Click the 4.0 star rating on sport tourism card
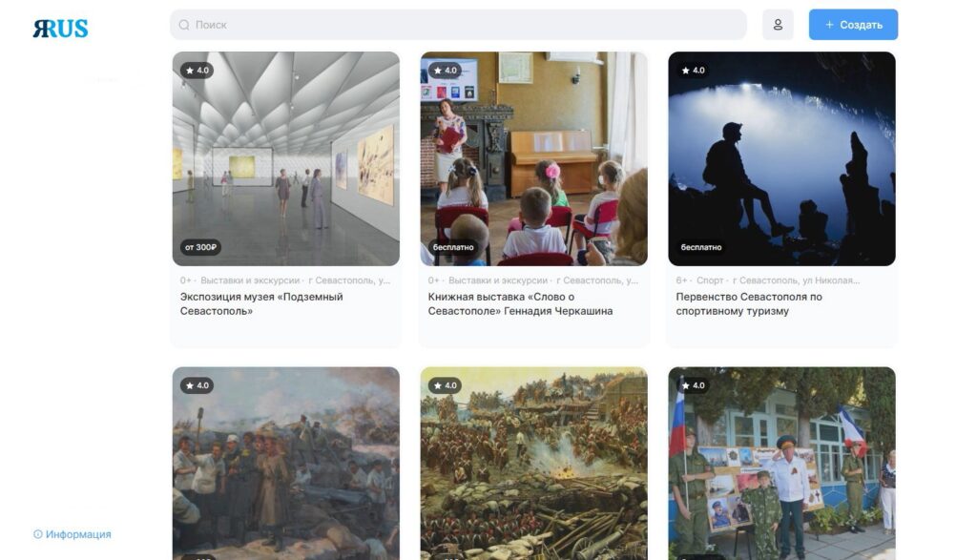 (x=693, y=71)
